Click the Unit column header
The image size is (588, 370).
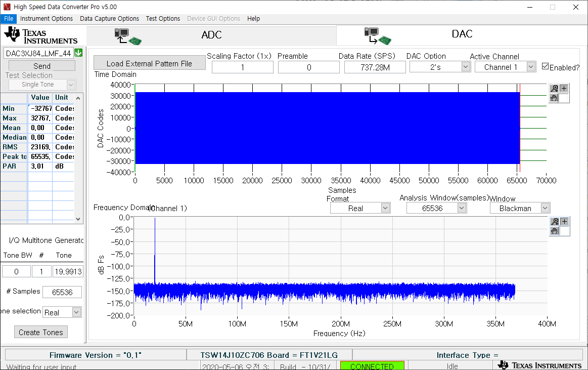(63, 98)
